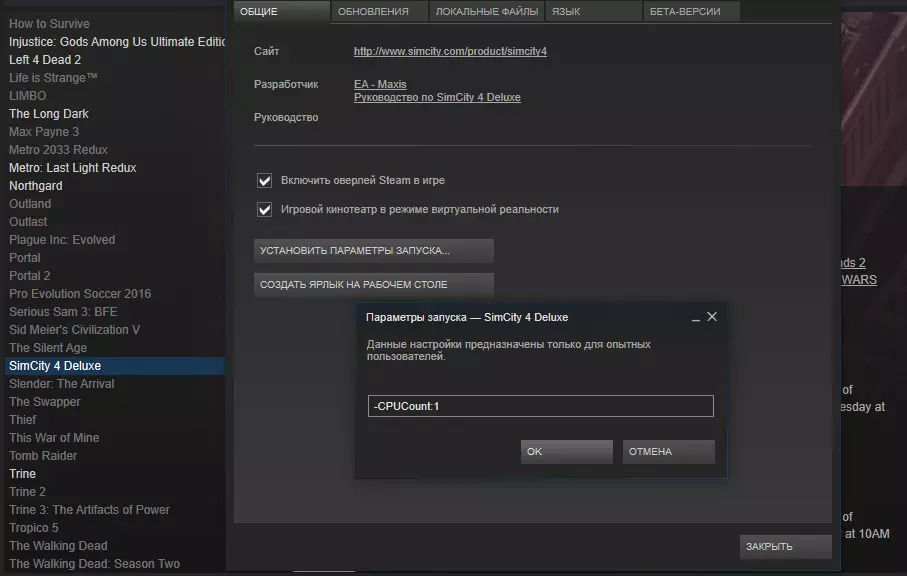Image resolution: width=907 pixels, height=576 pixels.
Task: Close the Параметры запуска dialog
Action: [712, 317]
